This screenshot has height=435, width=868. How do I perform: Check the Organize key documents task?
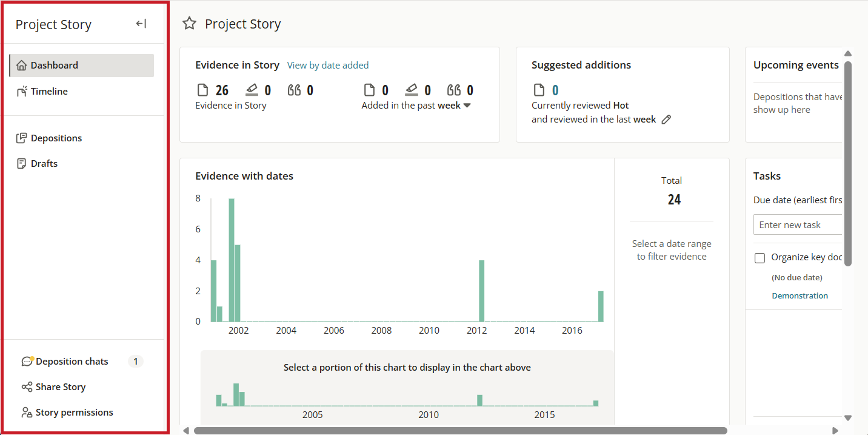click(760, 258)
